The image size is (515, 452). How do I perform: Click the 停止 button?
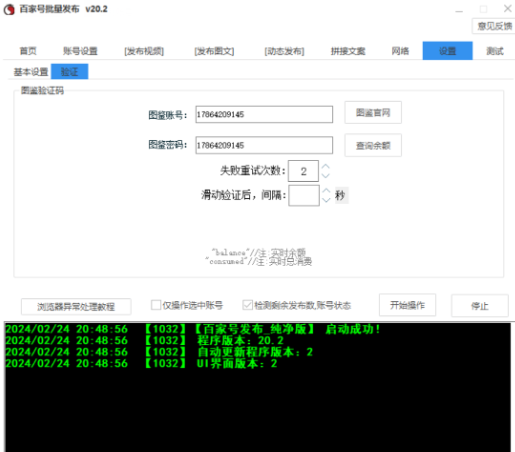tap(480, 305)
